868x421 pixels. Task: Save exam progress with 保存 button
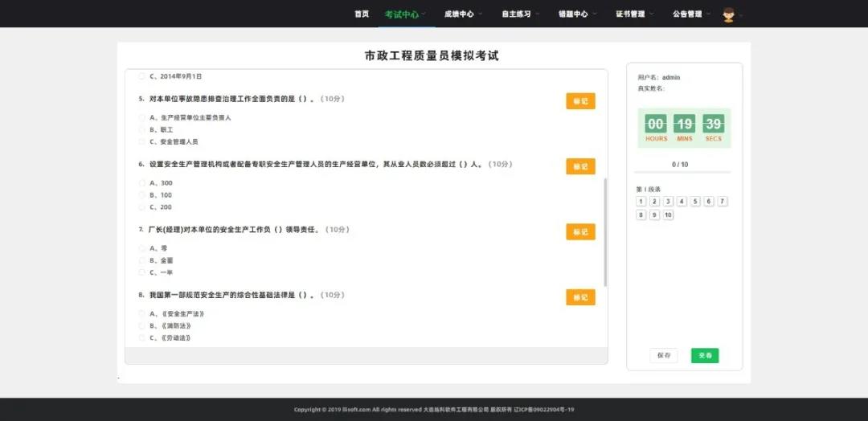pos(664,355)
